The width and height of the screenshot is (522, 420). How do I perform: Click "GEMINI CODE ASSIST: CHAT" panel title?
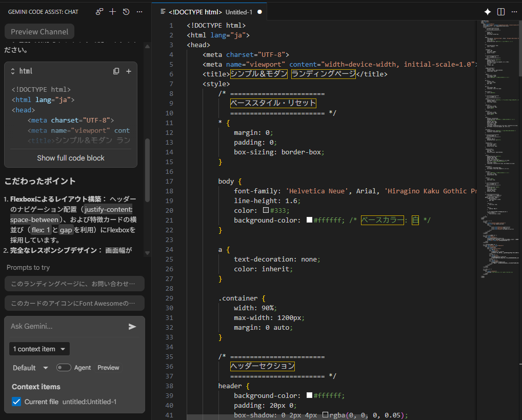(x=43, y=12)
